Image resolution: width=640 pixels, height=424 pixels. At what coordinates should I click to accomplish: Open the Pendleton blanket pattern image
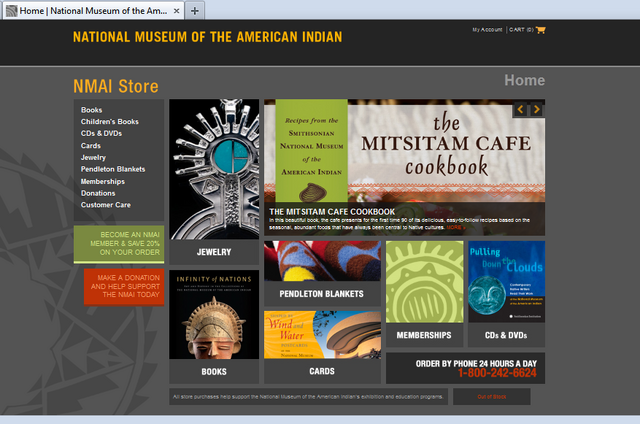322,261
